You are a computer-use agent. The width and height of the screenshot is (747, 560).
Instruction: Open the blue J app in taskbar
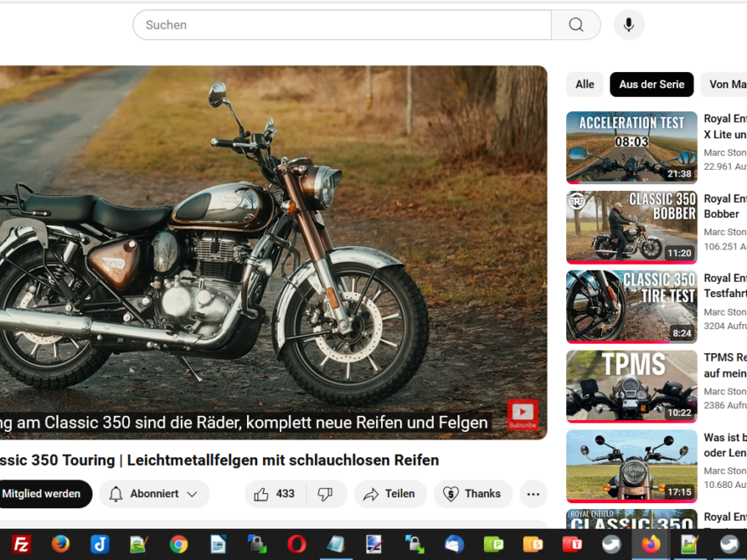click(x=99, y=544)
